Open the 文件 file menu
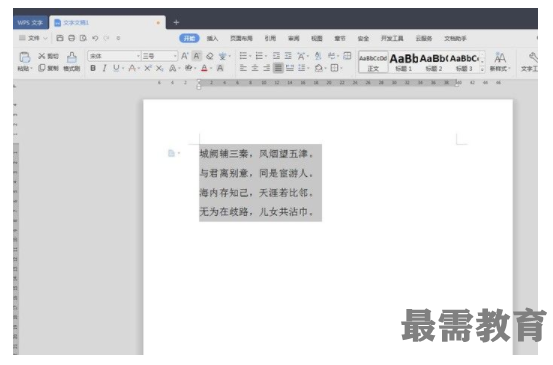Screen dimensions: 553x365 33,38
